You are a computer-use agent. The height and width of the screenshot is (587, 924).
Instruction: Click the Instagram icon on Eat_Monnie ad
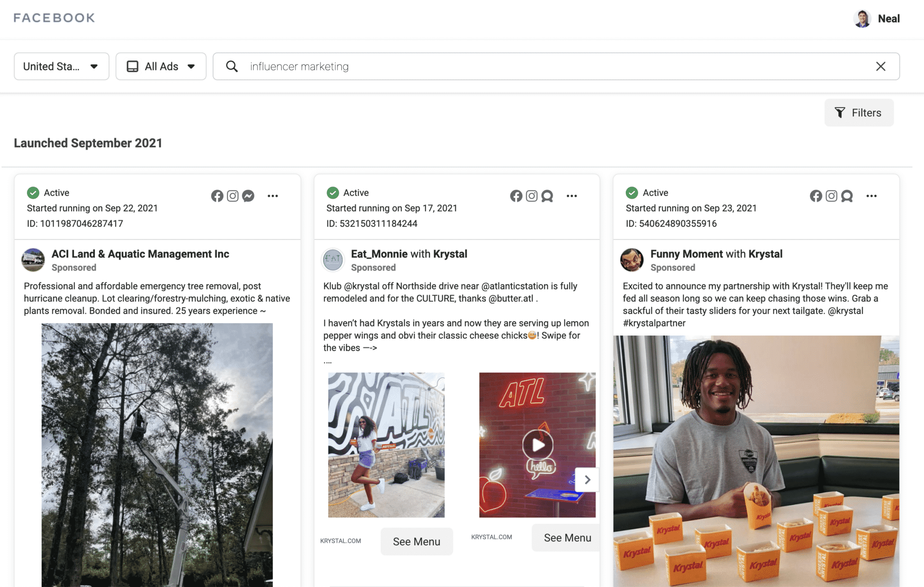pos(532,196)
